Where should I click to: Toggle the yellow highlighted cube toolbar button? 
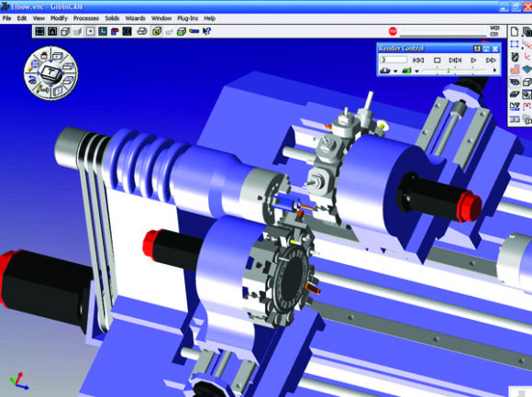pos(157,31)
